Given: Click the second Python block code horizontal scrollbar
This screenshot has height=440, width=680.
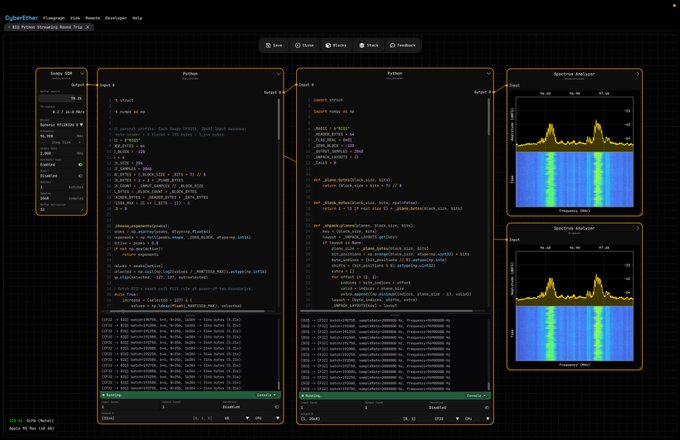Looking at the screenshot, I should point(386,311).
